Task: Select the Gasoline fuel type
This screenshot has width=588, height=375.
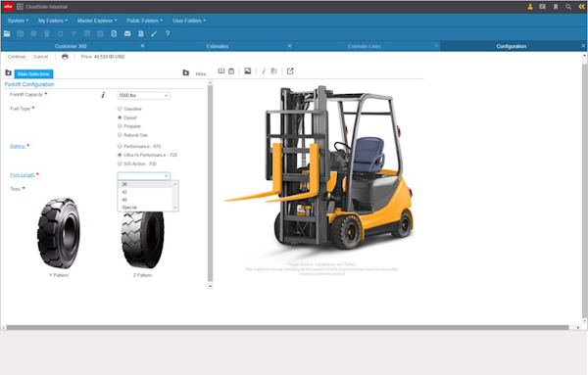Action: (x=120, y=109)
